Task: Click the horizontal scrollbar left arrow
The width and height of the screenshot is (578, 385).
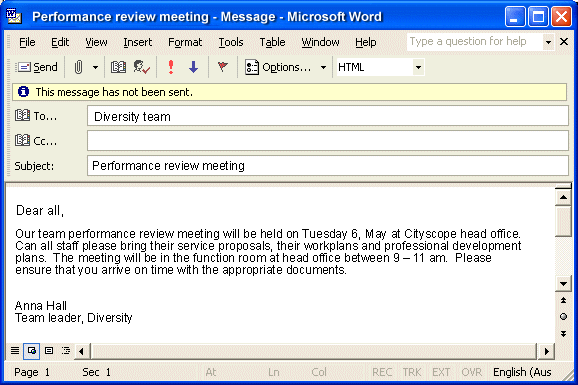Action: pos(81,351)
